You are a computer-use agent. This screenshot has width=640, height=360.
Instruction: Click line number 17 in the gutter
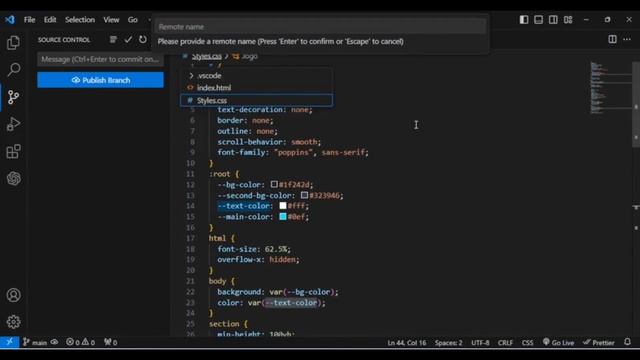click(190, 238)
